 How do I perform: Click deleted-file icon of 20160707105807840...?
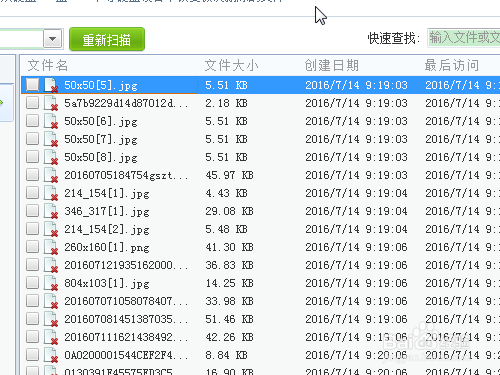tap(51, 301)
